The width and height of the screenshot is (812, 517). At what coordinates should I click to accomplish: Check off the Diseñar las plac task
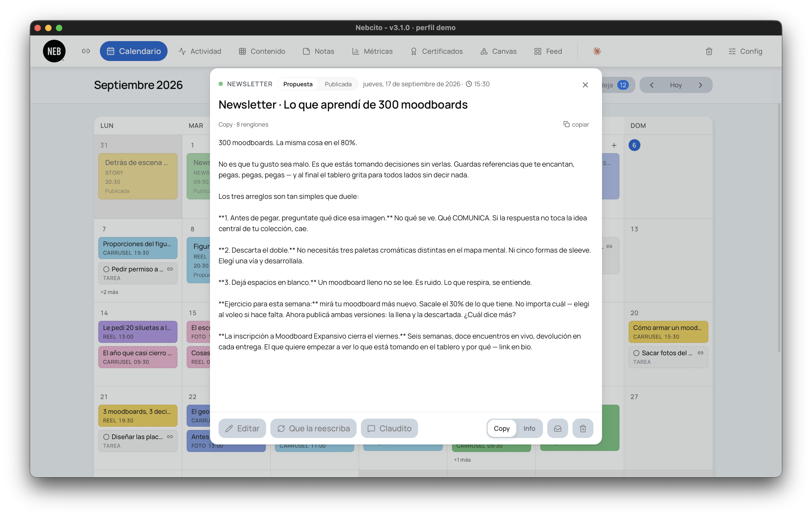coord(106,437)
